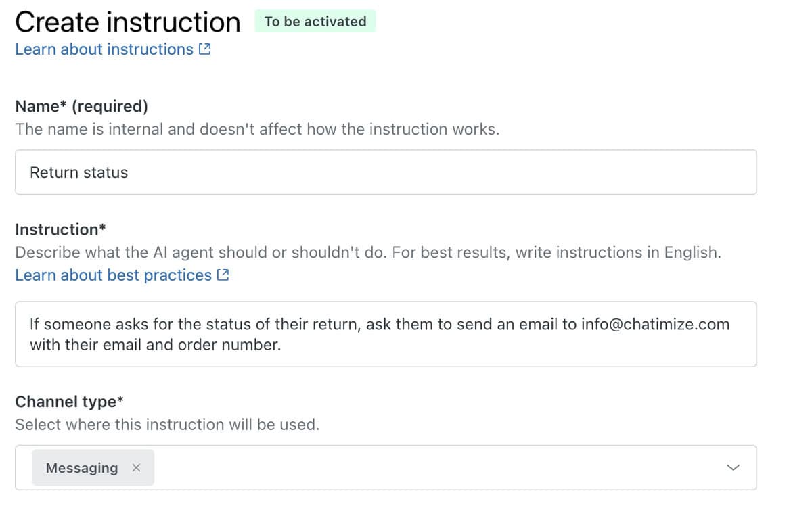Click the name-is-internal helper text
812x520 pixels.
257,129
